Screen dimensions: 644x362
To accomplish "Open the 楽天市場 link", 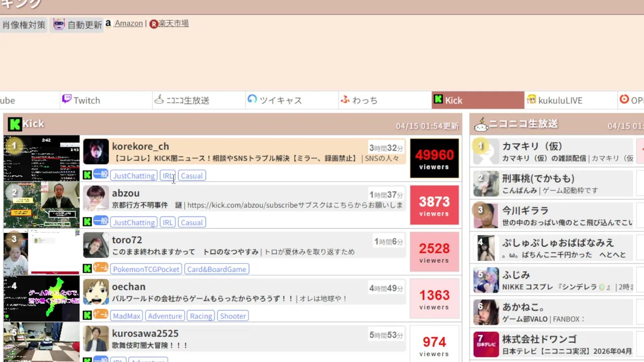I will pyautogui.click(x=174, y=23).
